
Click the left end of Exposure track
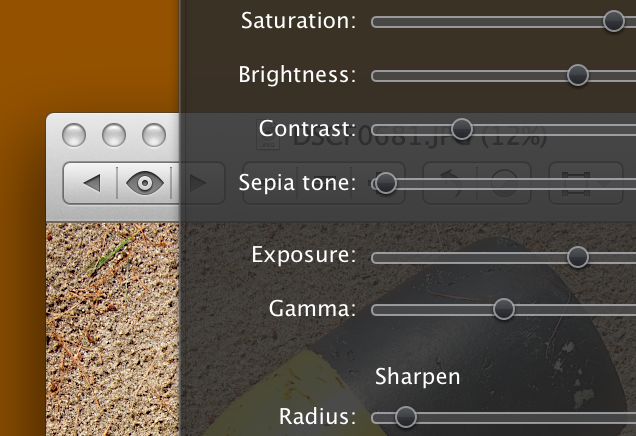click(380, 257)
